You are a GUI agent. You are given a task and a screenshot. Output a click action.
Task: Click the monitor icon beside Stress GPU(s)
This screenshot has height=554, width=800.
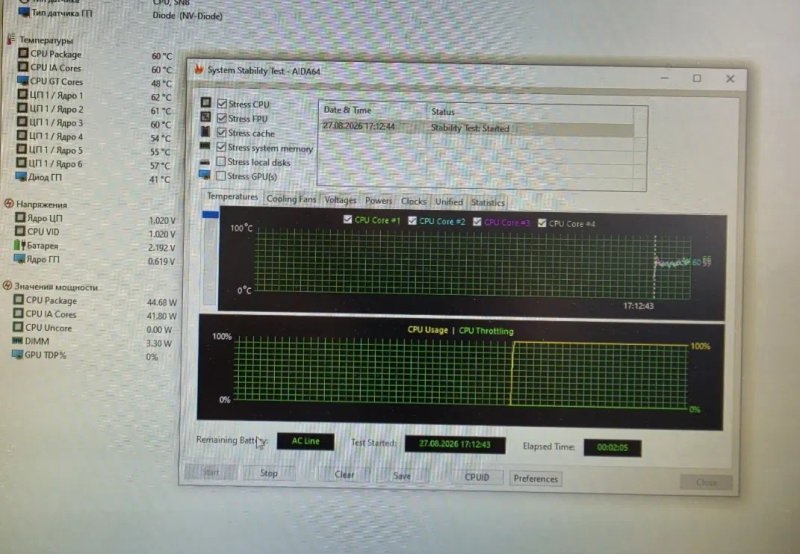(205, 175)
